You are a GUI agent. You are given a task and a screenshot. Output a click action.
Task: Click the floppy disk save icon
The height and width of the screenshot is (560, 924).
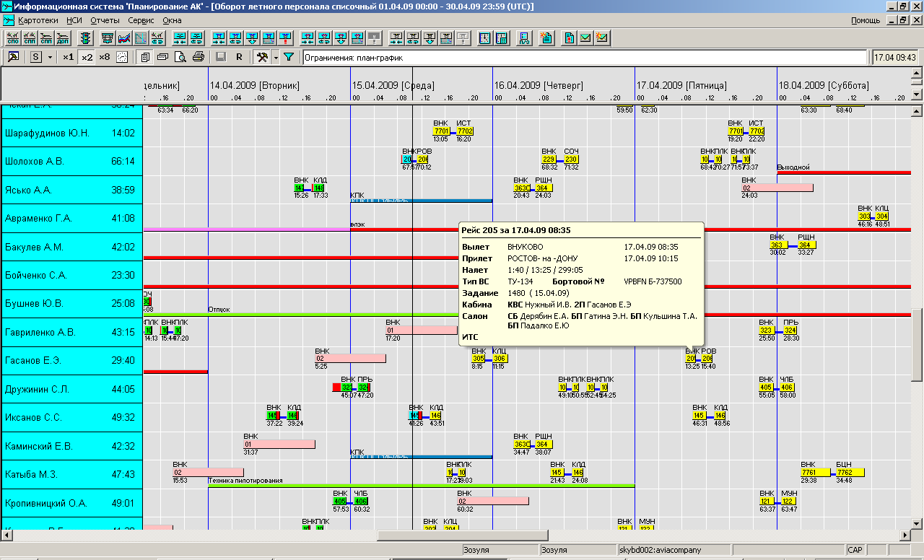click(221, 57)
